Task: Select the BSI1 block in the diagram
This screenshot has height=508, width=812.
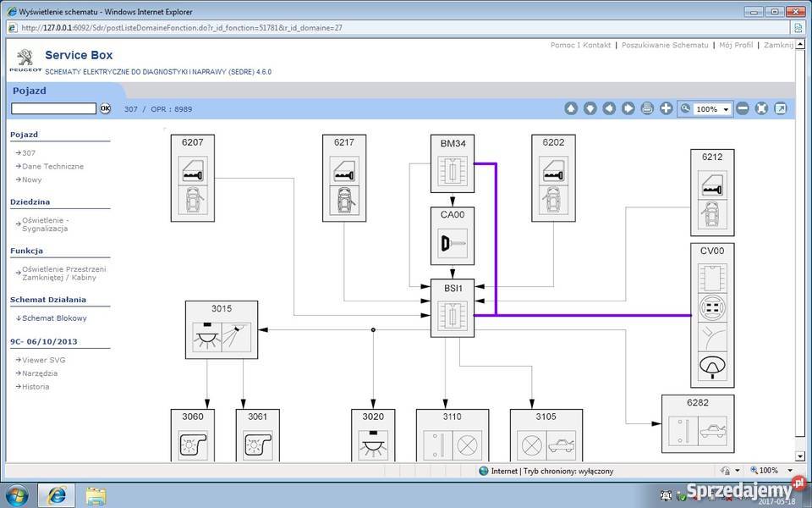Action: click(453, 308)
